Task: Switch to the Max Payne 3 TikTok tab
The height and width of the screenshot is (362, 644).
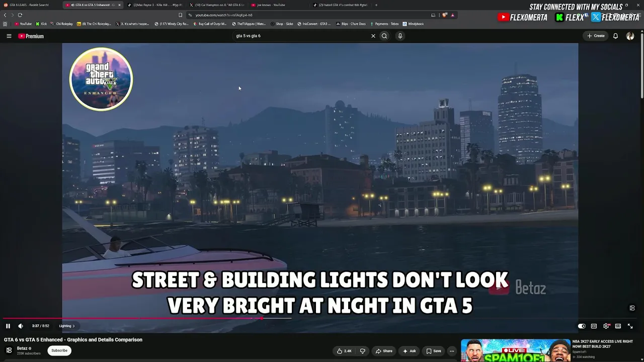Action: 154,5
